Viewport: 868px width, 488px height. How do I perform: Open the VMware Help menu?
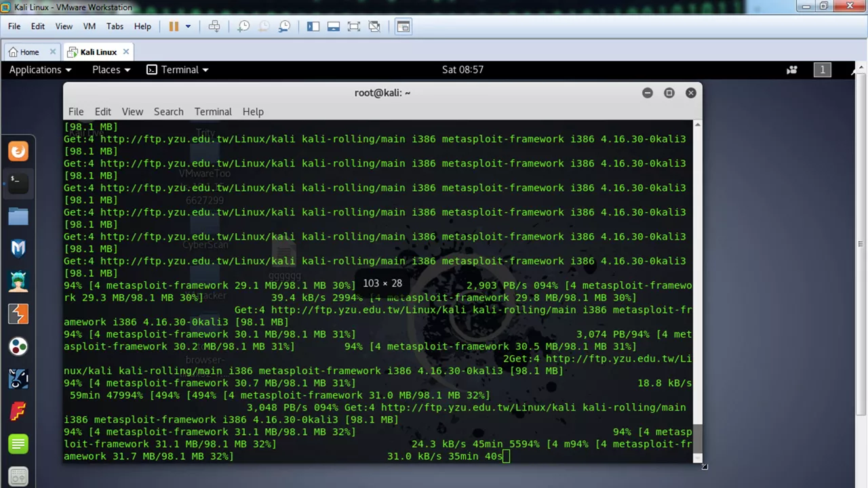tap(142, 26)
